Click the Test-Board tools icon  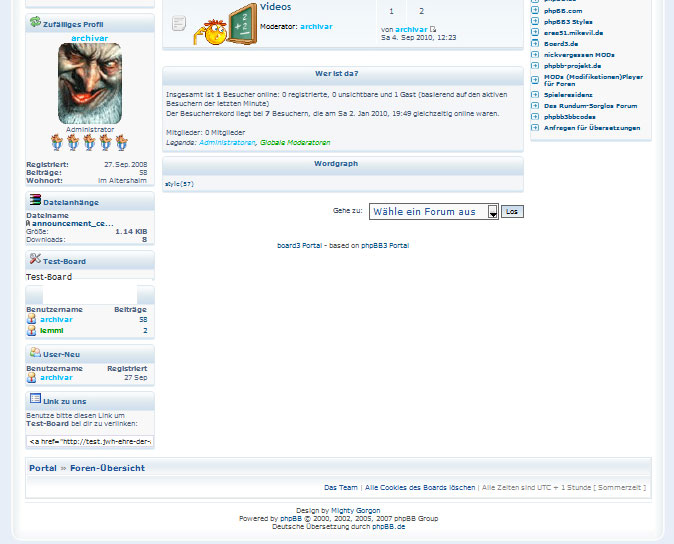click(x=35, y=260)
